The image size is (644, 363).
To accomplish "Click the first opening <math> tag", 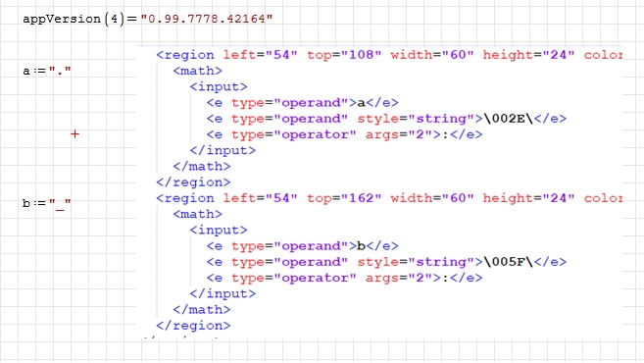I will [x=198, y=71].
